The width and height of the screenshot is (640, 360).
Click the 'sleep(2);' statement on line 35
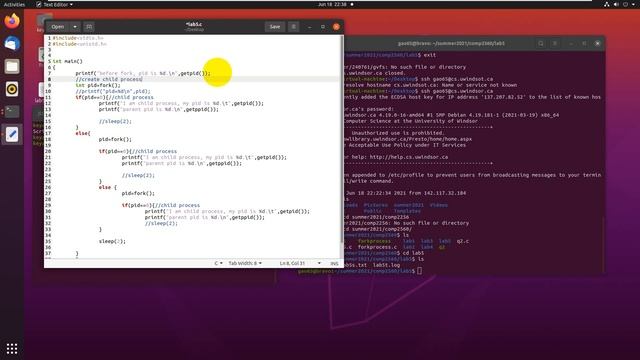pyautogui.click(x=112, y=241)
